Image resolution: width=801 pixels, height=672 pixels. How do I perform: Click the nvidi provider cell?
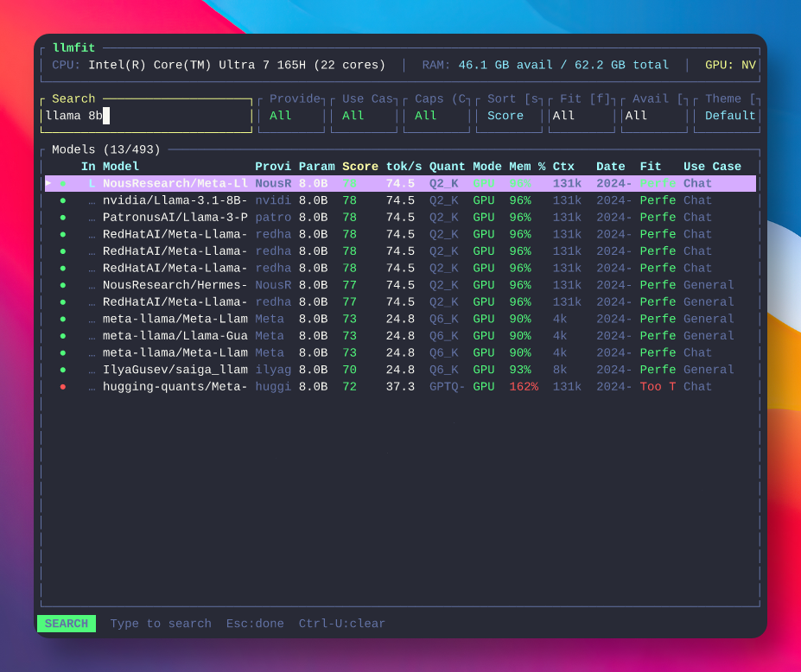pos(273,200)
